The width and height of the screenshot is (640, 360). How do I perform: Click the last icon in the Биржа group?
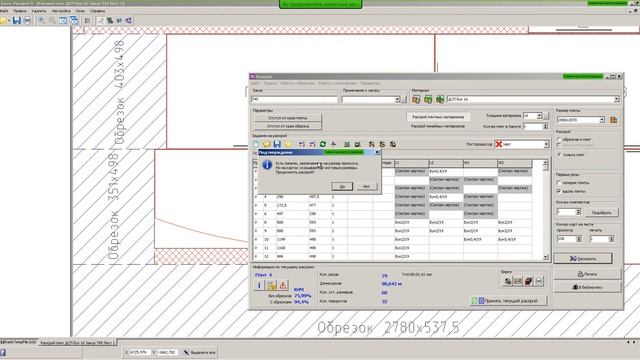tap(539, 281)
